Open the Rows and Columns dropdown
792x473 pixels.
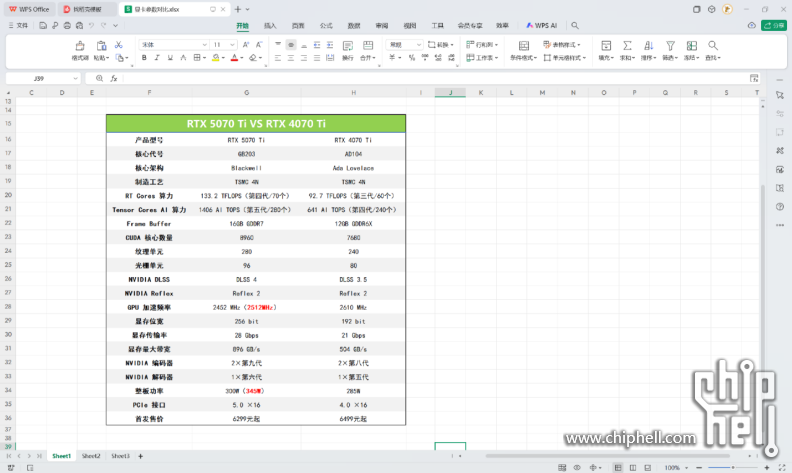point(482,45)
